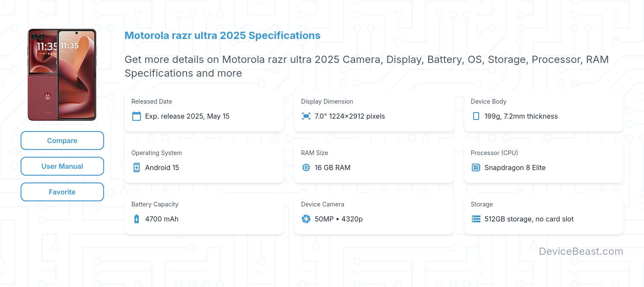Click the battery charging icon
644x287 pixels.
click(x=137, y=219)
